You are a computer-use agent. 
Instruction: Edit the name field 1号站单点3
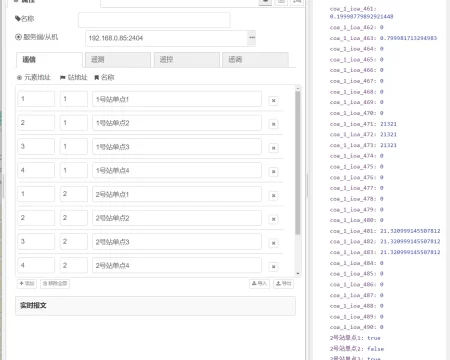(177, 147)
